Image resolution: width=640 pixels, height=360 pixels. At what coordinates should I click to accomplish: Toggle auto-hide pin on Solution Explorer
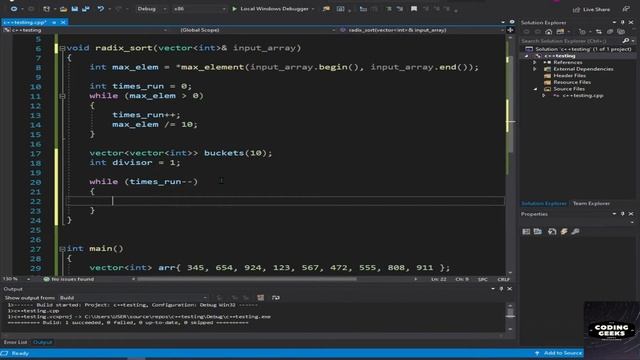[622, 22]
